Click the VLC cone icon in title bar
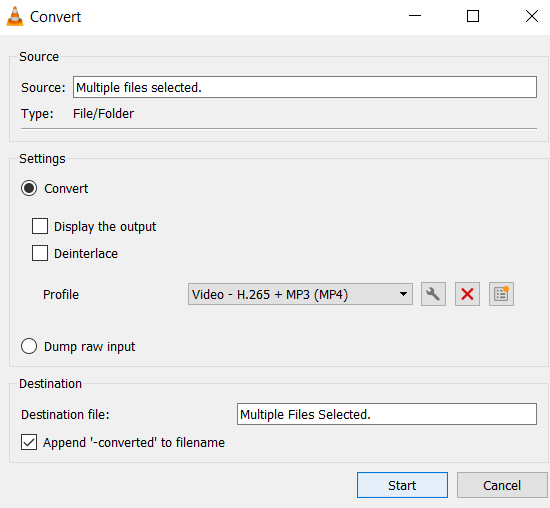The image size is (550, 508). (15, 16)
